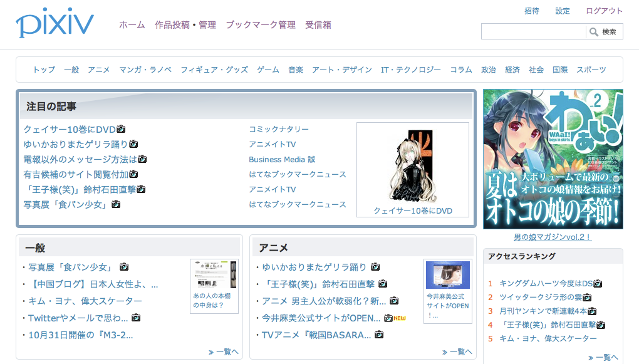The height and width of the screenshot is (364, 639).
Task: Click camera icon beside ゆいかおりまたゲリラ踊り in アニメ section
Action: click(x=375, y=267)
